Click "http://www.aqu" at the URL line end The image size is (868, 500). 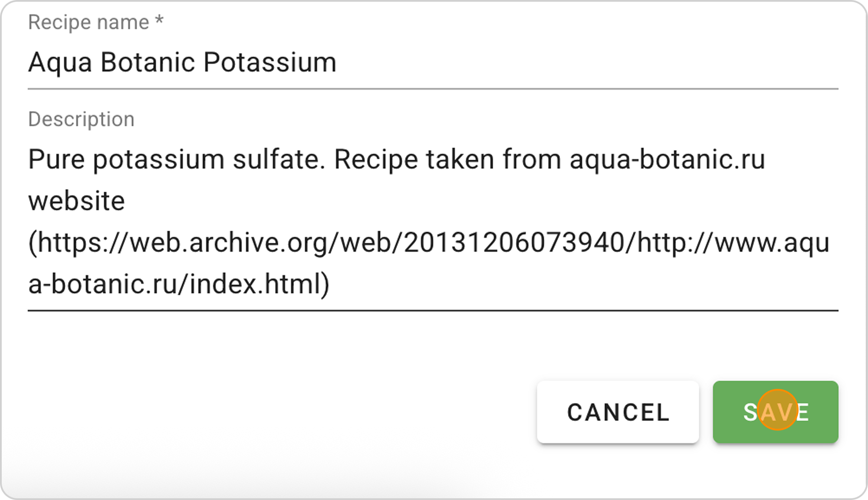[733, 243]
